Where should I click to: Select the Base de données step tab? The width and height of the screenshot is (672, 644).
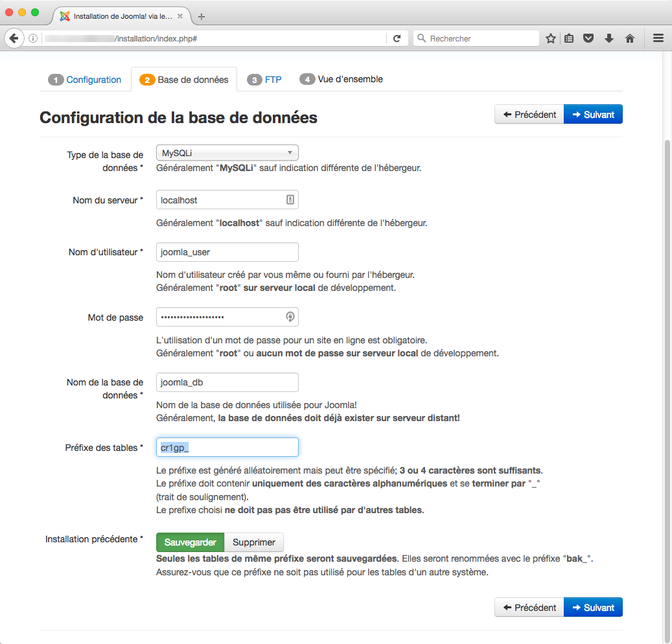[x=184, y=80]
